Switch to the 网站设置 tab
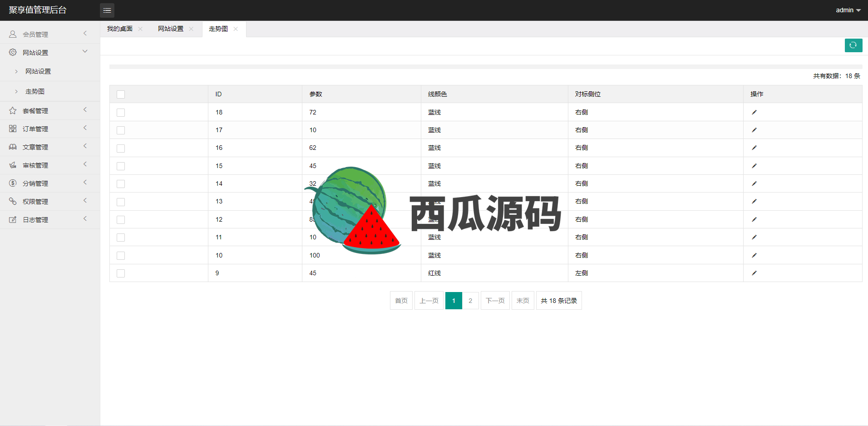This screenshot has height=426, width=868. 171,29
